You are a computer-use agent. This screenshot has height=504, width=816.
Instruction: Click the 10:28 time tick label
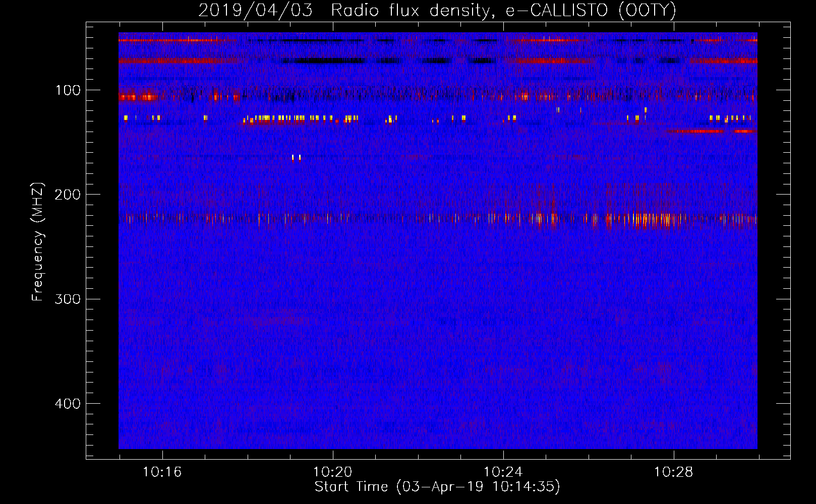[674, 472]
